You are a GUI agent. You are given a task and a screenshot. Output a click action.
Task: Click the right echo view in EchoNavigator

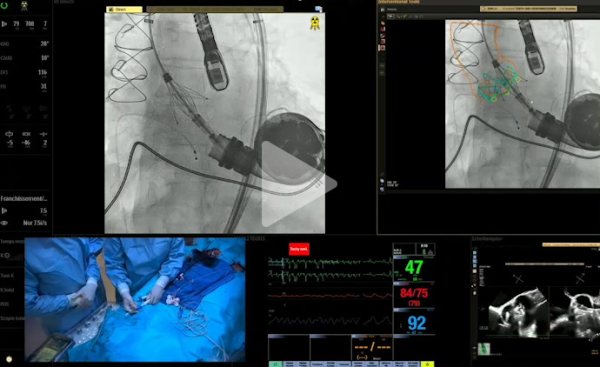[575, 313]
